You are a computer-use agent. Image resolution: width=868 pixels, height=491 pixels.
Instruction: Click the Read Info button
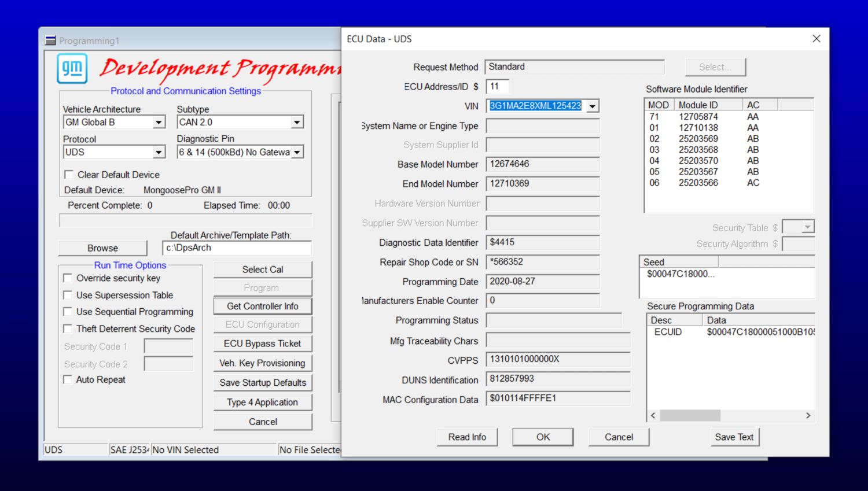click(x=467, y=437)
